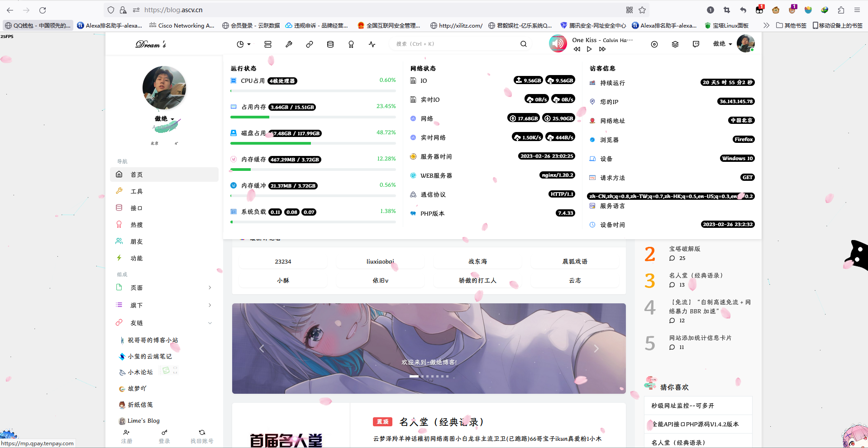This screenshot has height=448, width=868.
Task: Open 功能 in sidebar navigation
Action: point(164,258)
